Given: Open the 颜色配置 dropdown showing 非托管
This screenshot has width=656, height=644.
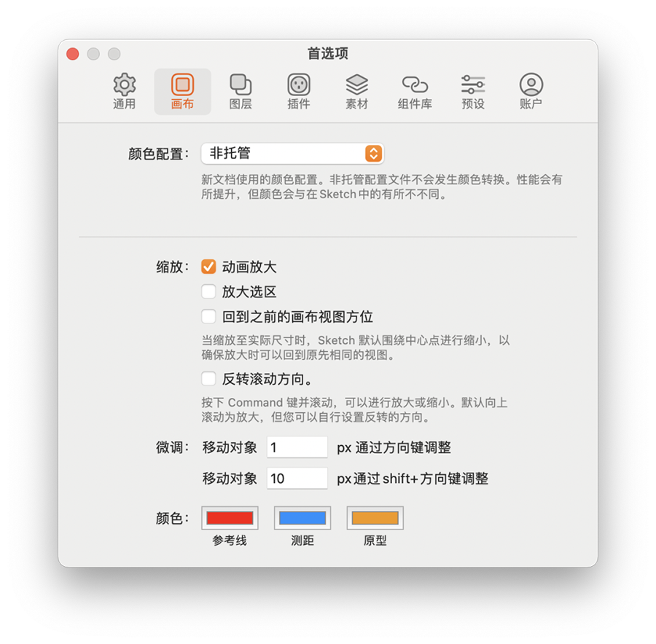Looking at the screenshot, I should pyautogui.click(x=292, y=154).
